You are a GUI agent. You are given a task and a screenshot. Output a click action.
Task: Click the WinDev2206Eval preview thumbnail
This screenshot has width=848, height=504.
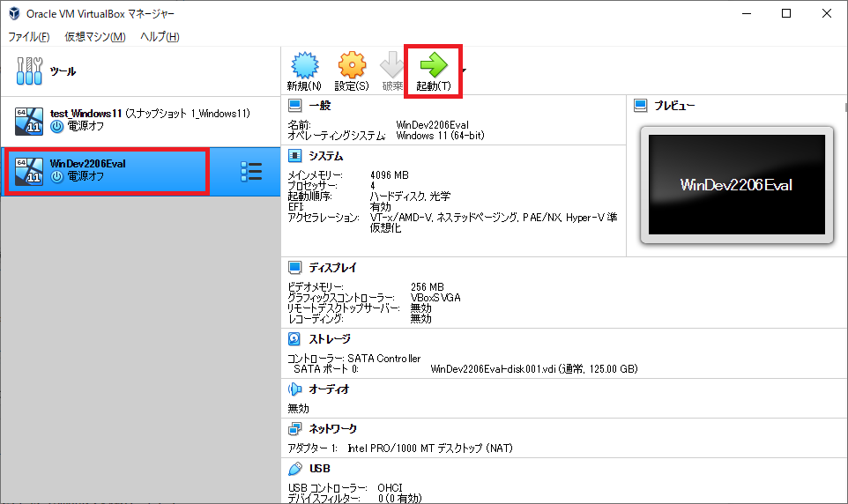[737, 185]
